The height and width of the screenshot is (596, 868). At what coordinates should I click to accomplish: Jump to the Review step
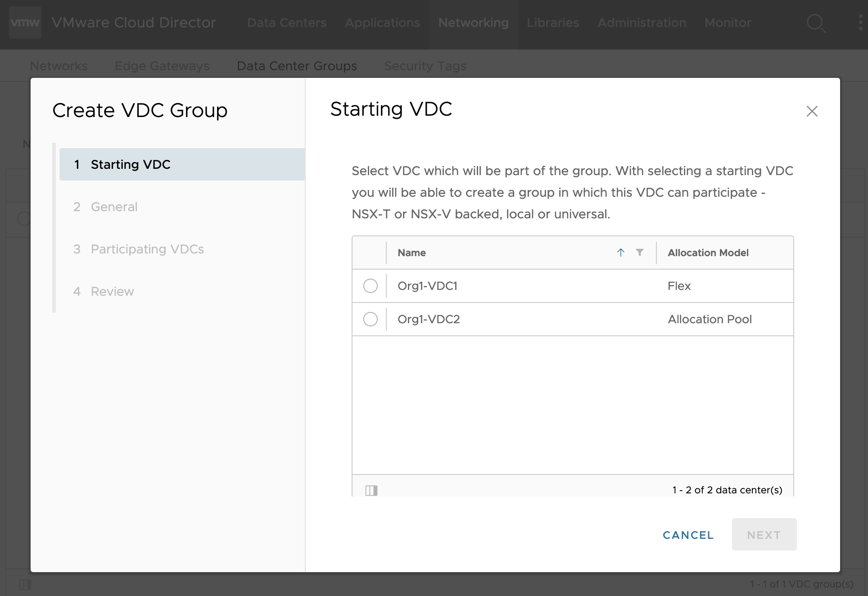[112, 291]
